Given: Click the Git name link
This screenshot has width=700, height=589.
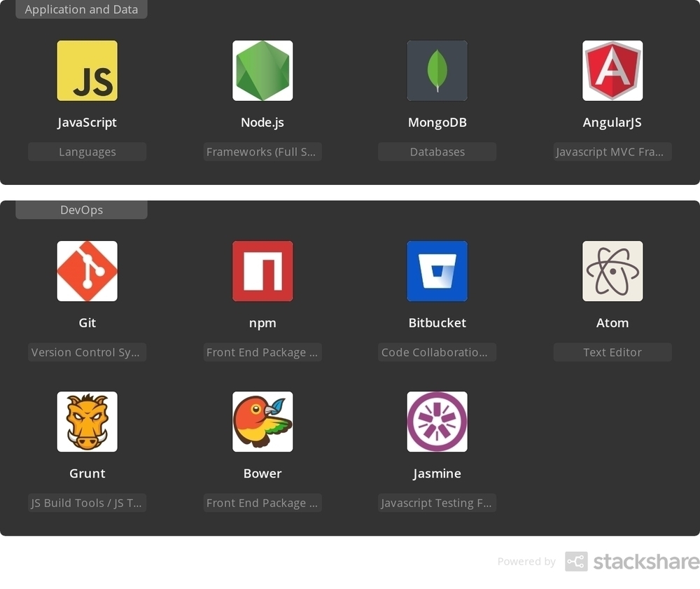Looking at the screenshot, I should pyautogui.click(x=87, y=323).
